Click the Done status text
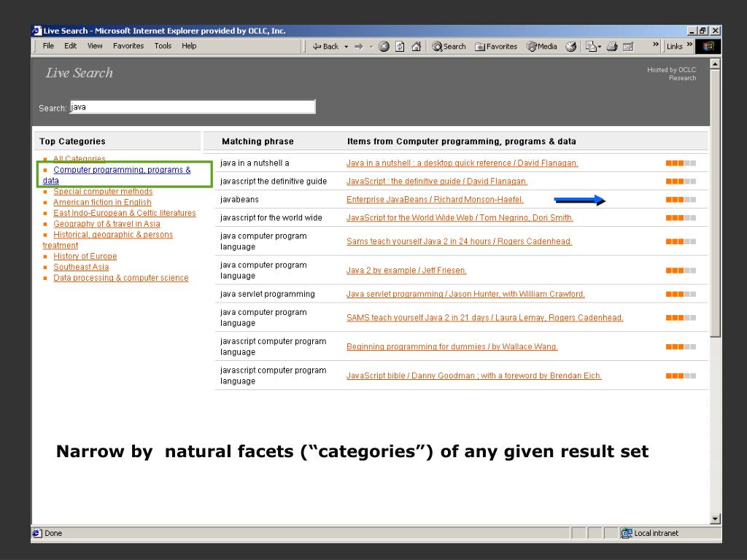This screenshot has height=560, width=747. coord(53,533)
